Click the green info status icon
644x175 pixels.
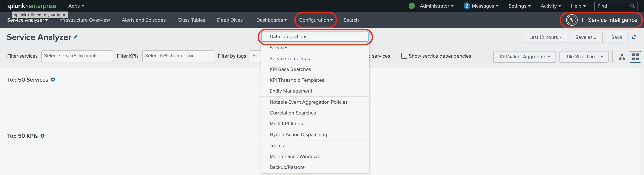pos(412,6)
